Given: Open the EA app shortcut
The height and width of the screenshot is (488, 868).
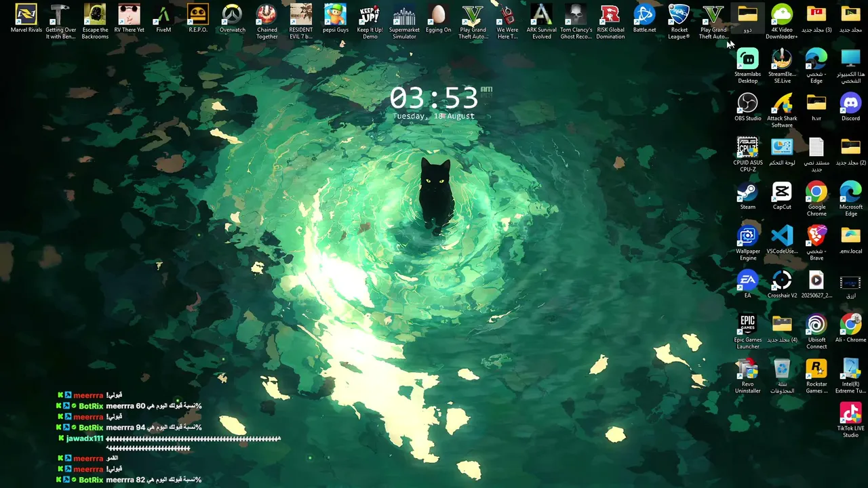Looking at the screenshot, I should click(x=748, y=284).
